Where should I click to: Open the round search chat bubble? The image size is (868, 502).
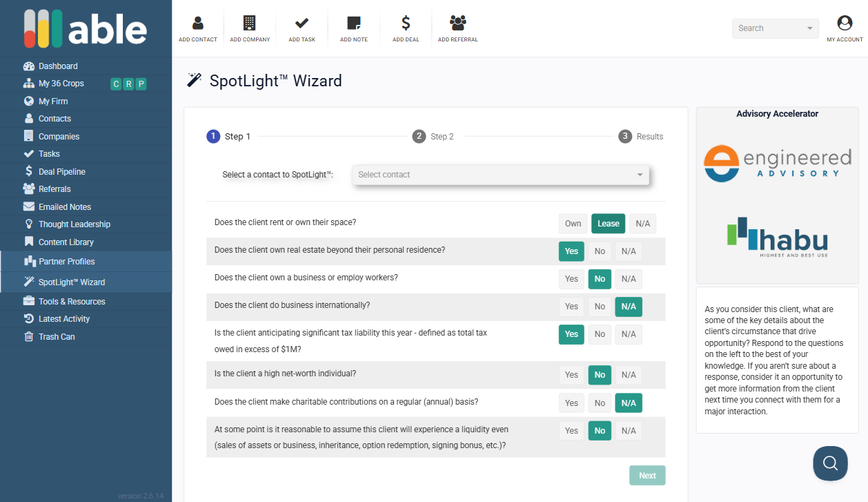click(830, 463)
